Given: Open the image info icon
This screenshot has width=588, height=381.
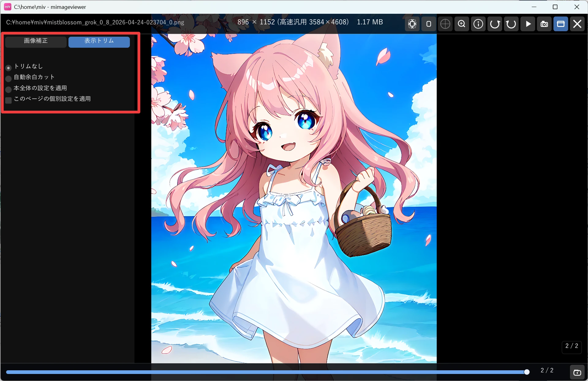Looking at the screenshot, I should [478, 24].
